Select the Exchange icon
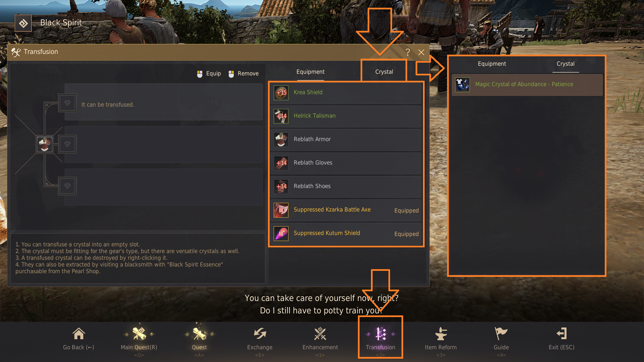Image resolution: width=644 pixels, height=362 pixels. tap(260, 334)
